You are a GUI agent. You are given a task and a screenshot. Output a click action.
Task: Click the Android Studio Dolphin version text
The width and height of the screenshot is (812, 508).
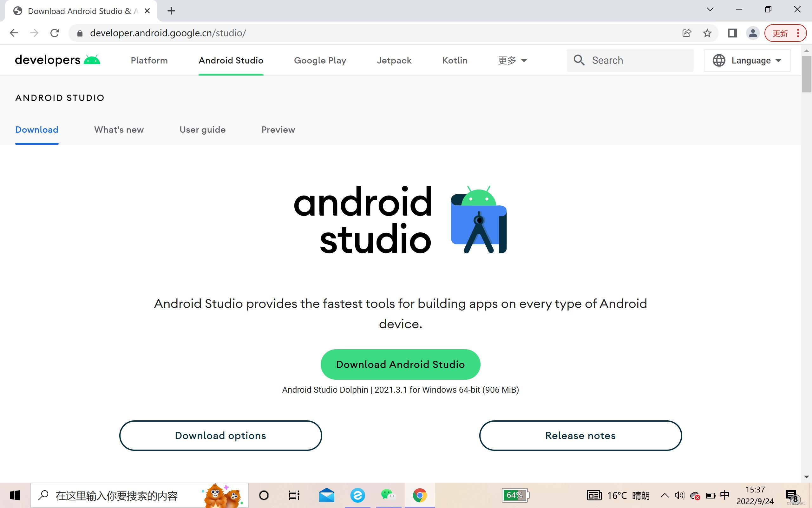pos(400,390)
